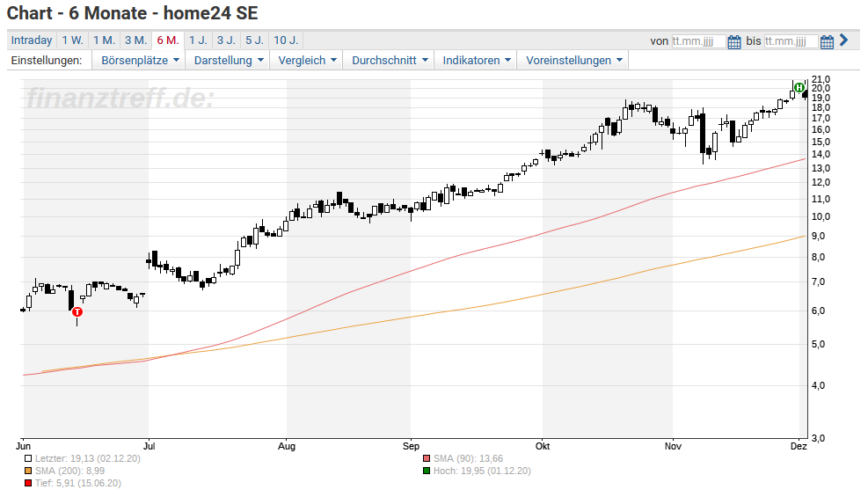
Task: Expand the Durchschnitt dropdown
Action: (390, 61)
